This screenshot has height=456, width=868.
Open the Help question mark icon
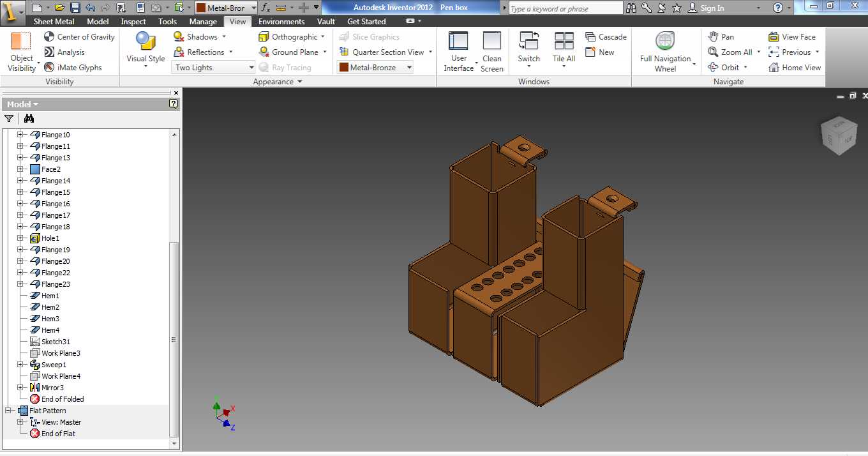[778, 8]
